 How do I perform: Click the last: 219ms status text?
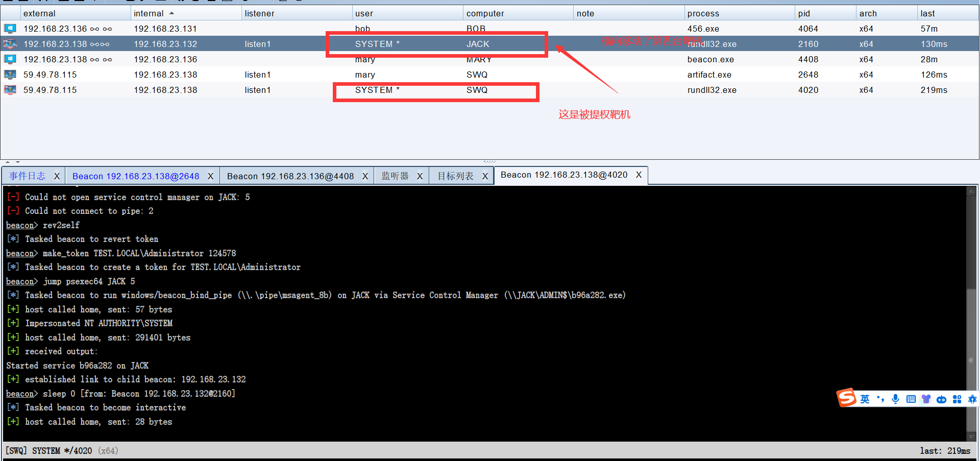tap(945, 451)
